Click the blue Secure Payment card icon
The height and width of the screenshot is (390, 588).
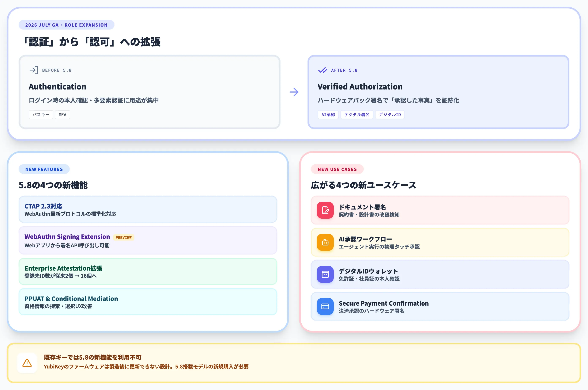click(325, 306)
